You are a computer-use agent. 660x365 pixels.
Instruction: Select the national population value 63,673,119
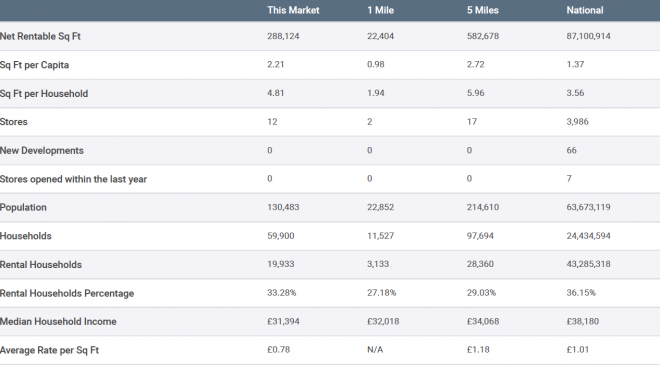tap(588, 207)
